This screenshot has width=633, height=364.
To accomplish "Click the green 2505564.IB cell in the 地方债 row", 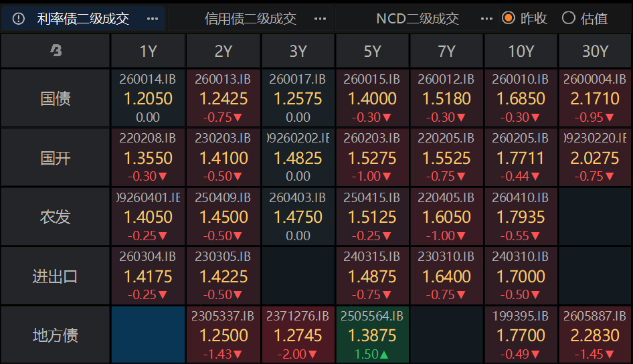I will (372, 335).
